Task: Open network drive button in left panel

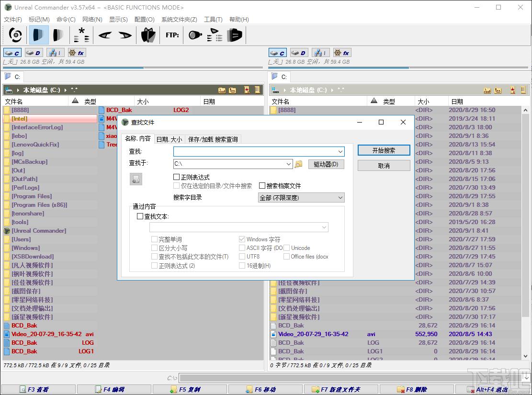Action: 55,53
